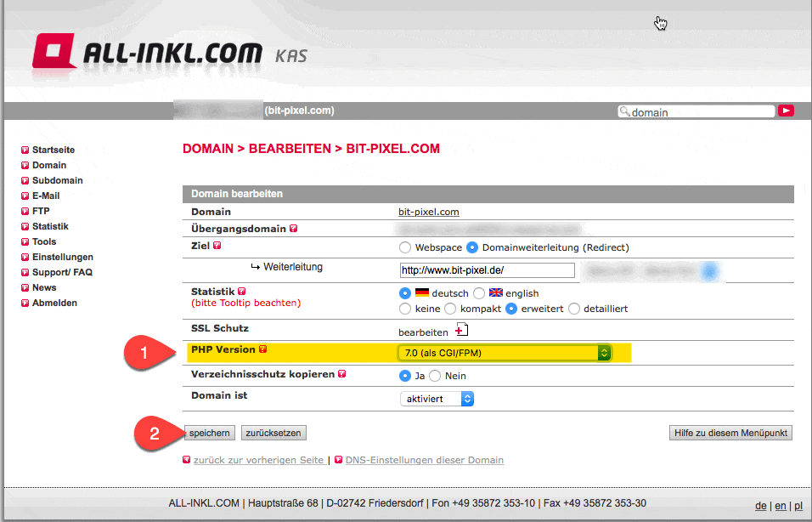812x522 pixels.
Task: Choose the deutsch statistics language radio
Action: 405,293
